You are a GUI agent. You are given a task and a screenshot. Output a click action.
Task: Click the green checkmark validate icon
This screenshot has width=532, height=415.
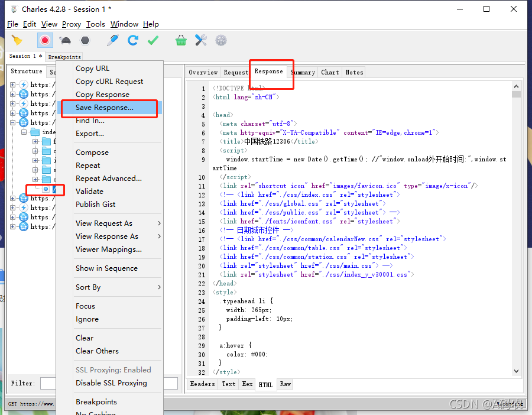(x=153, y=40)
